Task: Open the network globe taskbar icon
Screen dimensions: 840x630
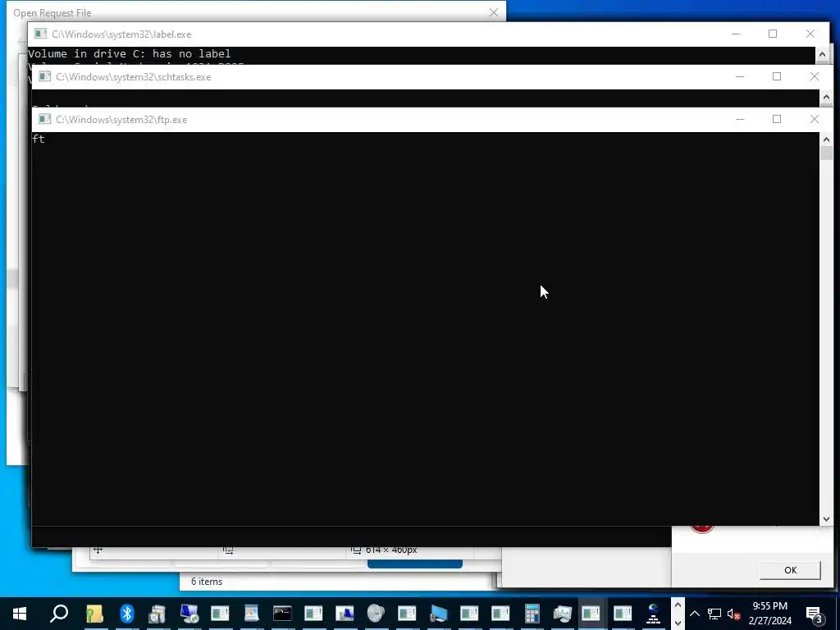Action: coord(653,614)
